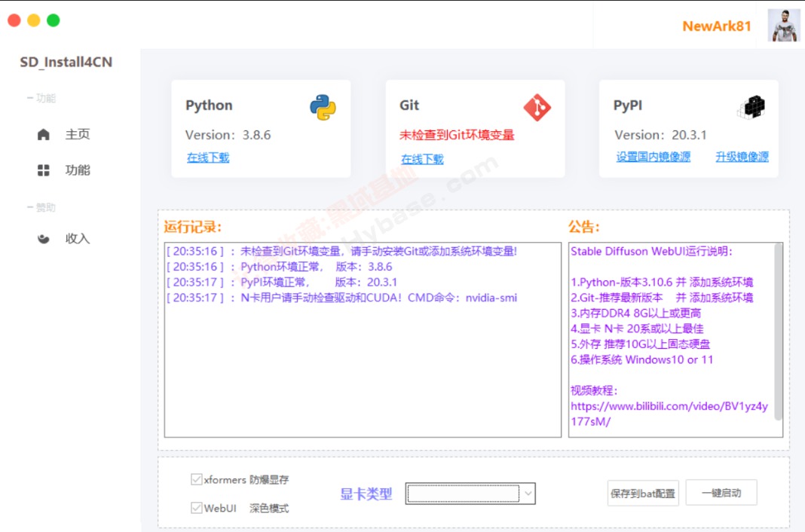Click the yellow minimize window button
The height and width of the screenshot is (532, 805).
tap(34, 20)
